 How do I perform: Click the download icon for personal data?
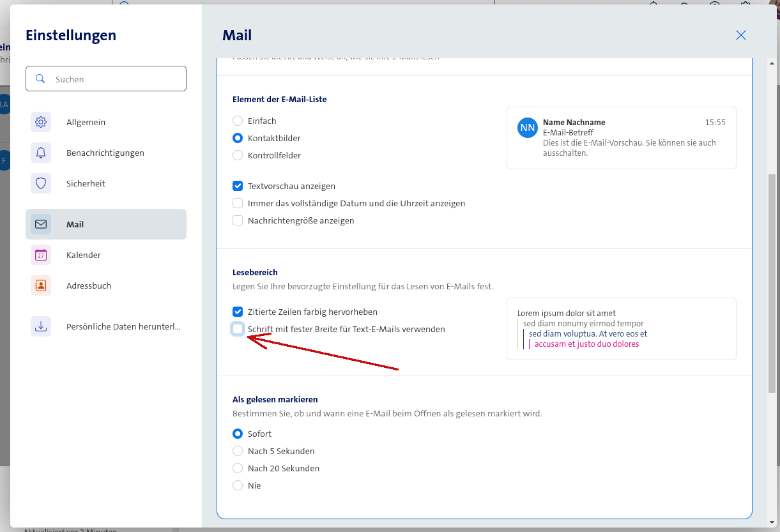pyautogui.click(x=41, y=326)
